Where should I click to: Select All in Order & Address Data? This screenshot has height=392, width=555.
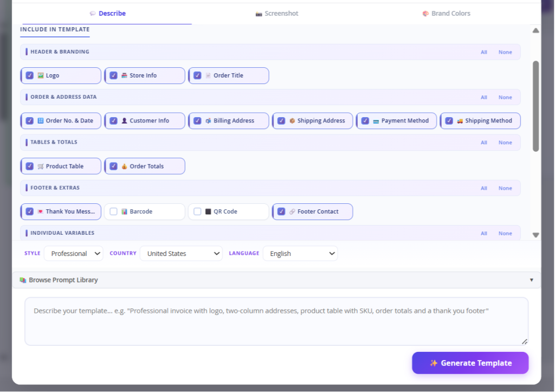[x=484, y=98]
